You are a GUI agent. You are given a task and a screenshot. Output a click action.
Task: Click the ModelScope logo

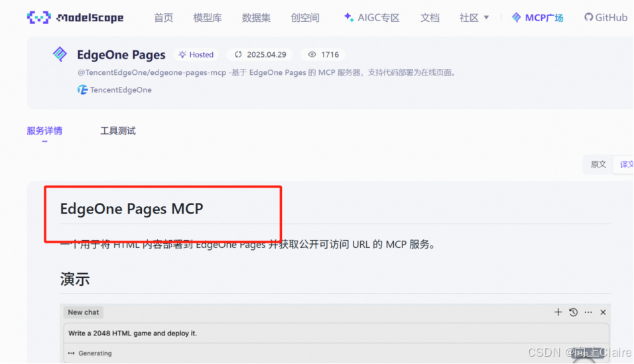pyautogui.click(x=75, y=17)
